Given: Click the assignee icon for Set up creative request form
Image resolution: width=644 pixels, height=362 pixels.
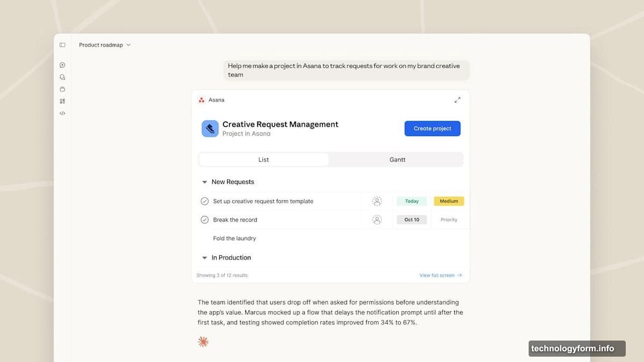Looking at the screenshot, I should coord(377,201).
